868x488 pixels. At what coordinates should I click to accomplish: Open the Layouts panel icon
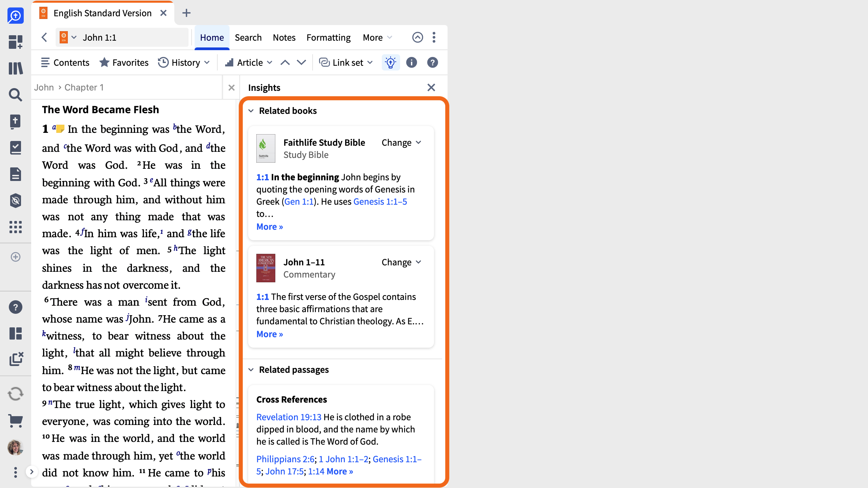[16, 333]
